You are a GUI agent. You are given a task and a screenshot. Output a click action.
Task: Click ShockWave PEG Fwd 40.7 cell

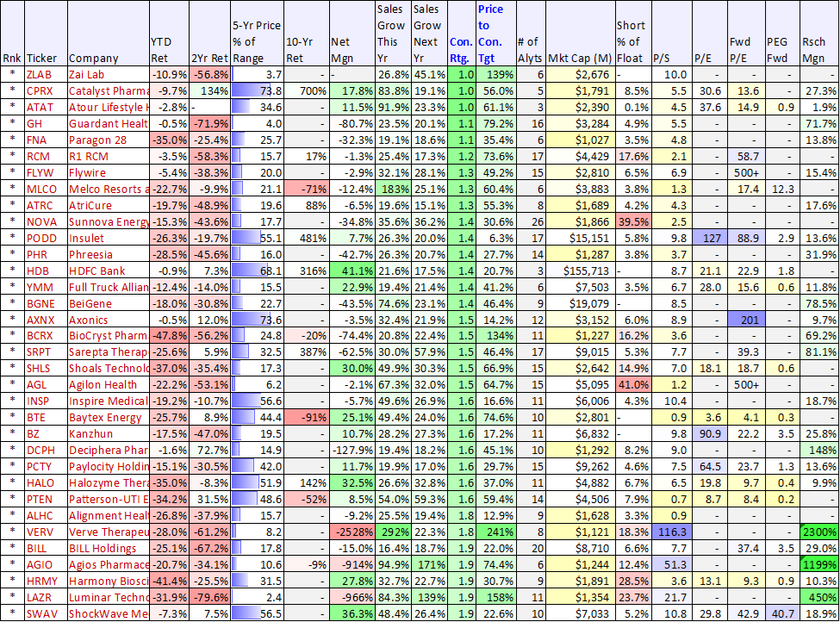point(782,614)
